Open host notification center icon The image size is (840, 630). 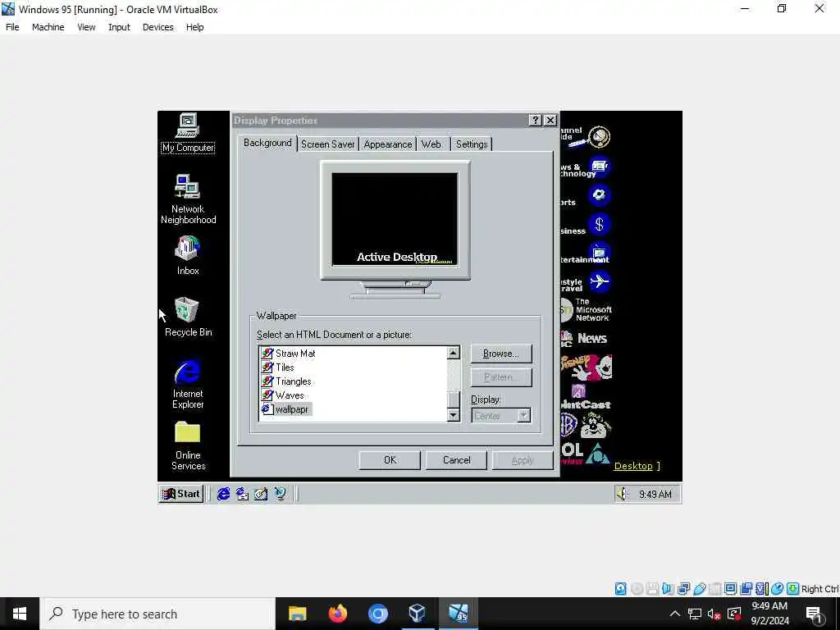[x=814, y=614]
